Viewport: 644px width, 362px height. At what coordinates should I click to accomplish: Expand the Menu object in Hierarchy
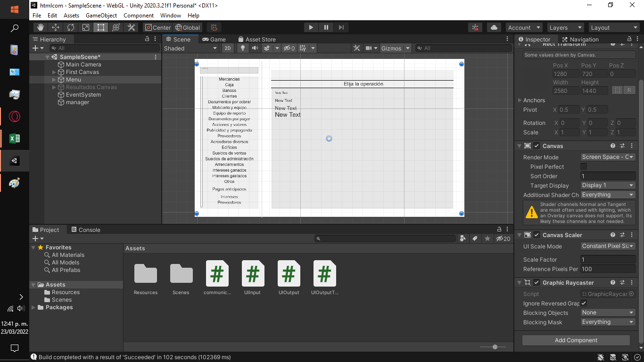[54, 80]
